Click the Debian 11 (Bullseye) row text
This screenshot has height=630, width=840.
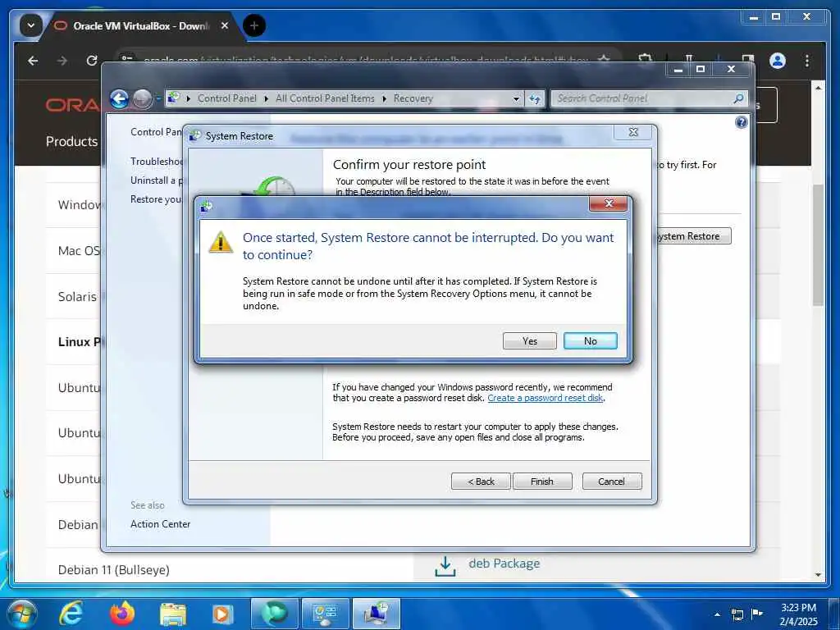113,569
